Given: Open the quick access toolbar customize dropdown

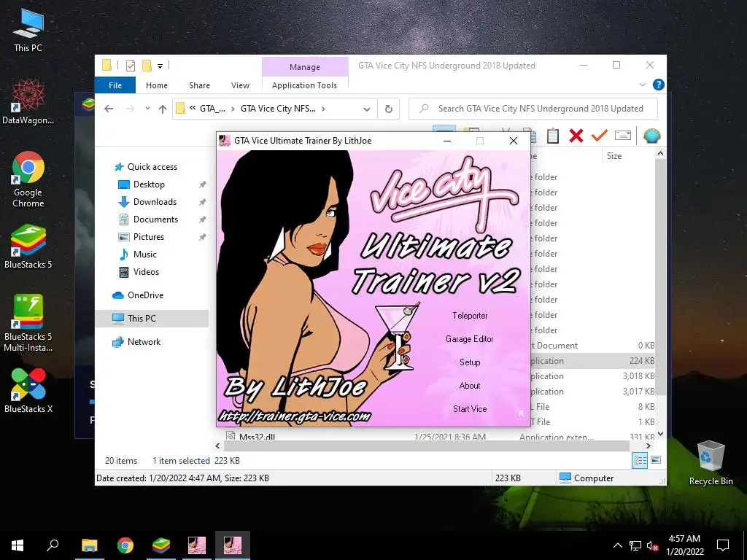Looking at the screenshot, I should (x=160, y=66).
